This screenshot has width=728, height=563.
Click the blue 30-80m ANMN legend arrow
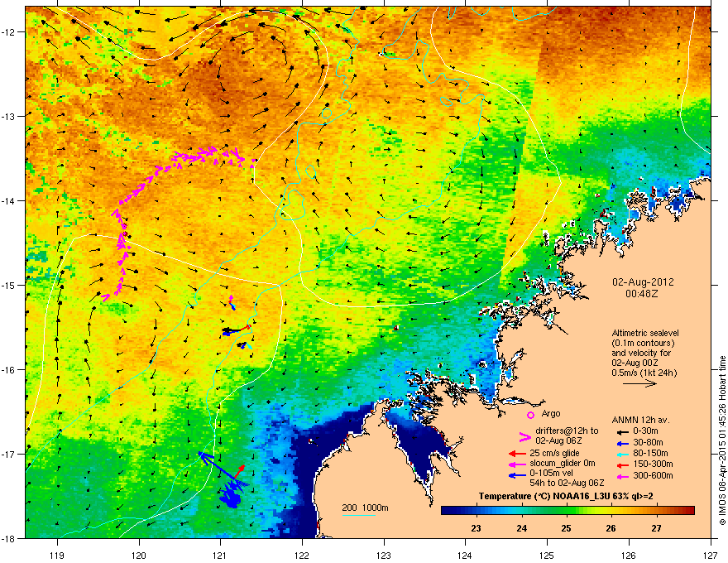[x=621, y=443]
